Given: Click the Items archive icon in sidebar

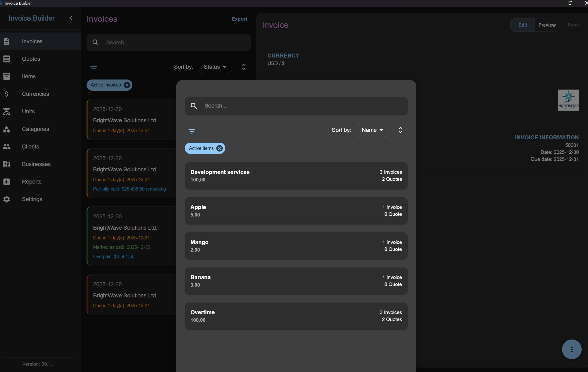Looking at the screenshot, I should point(7,76).
